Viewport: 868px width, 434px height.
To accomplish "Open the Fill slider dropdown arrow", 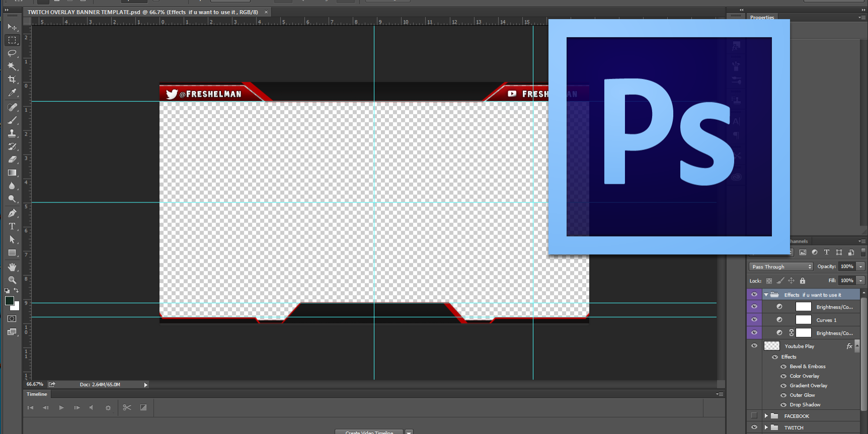I will tap(861, 280).
